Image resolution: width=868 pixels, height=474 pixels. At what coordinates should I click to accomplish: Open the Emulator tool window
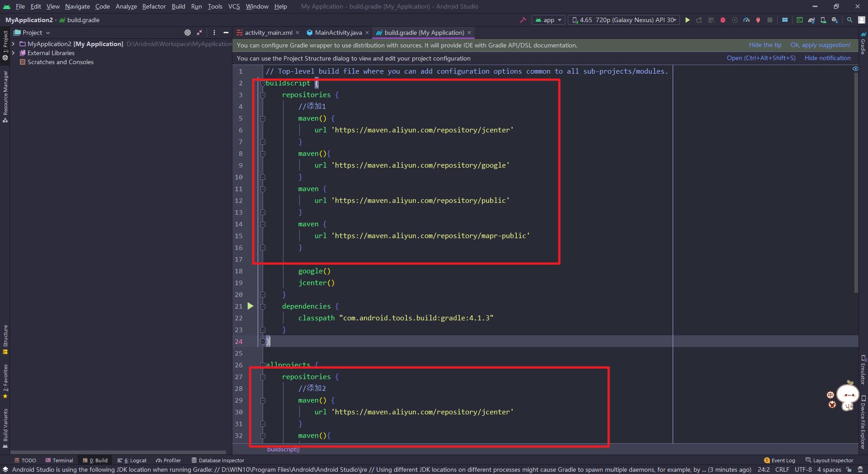[x=863, y=369]
